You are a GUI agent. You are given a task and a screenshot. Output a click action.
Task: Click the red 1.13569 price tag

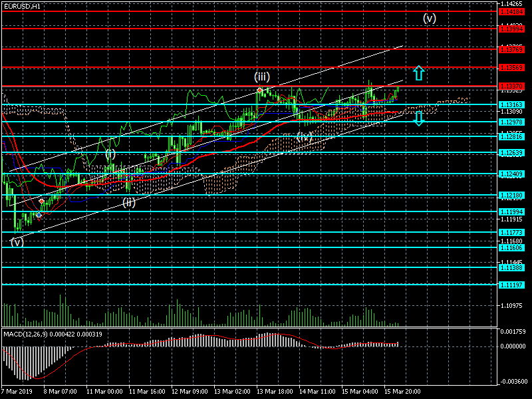pos(514,68)
